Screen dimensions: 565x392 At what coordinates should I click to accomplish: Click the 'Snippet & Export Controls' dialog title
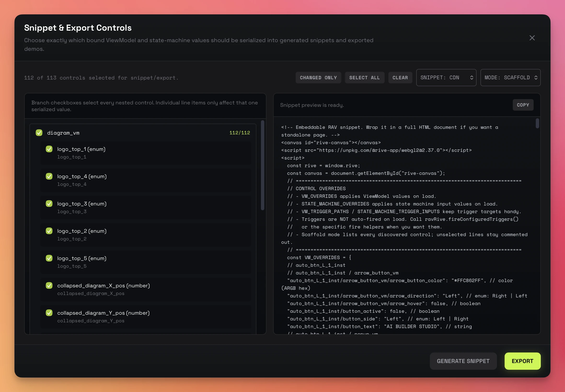(78, 28)
